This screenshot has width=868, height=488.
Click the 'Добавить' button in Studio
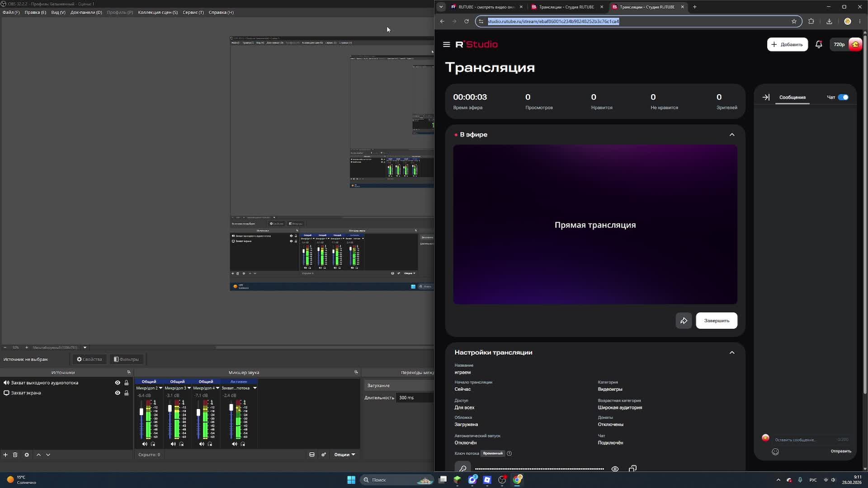click(x=788, y=44)
